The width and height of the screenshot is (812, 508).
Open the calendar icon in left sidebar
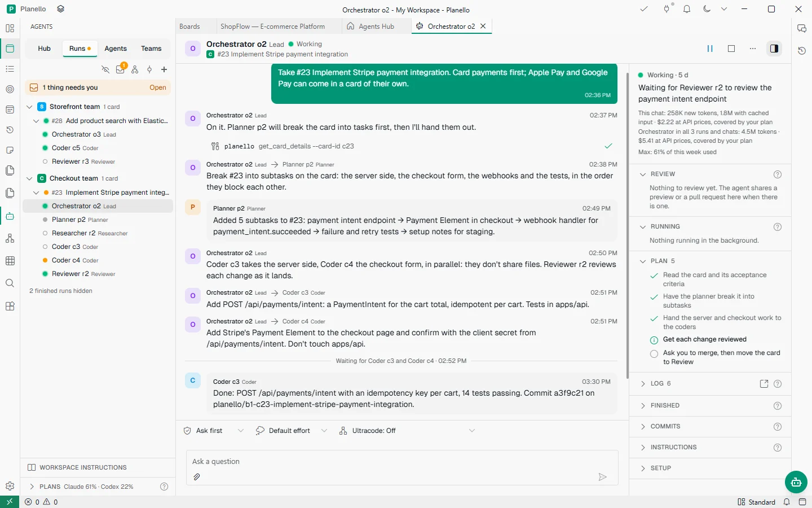pos(10,110)
